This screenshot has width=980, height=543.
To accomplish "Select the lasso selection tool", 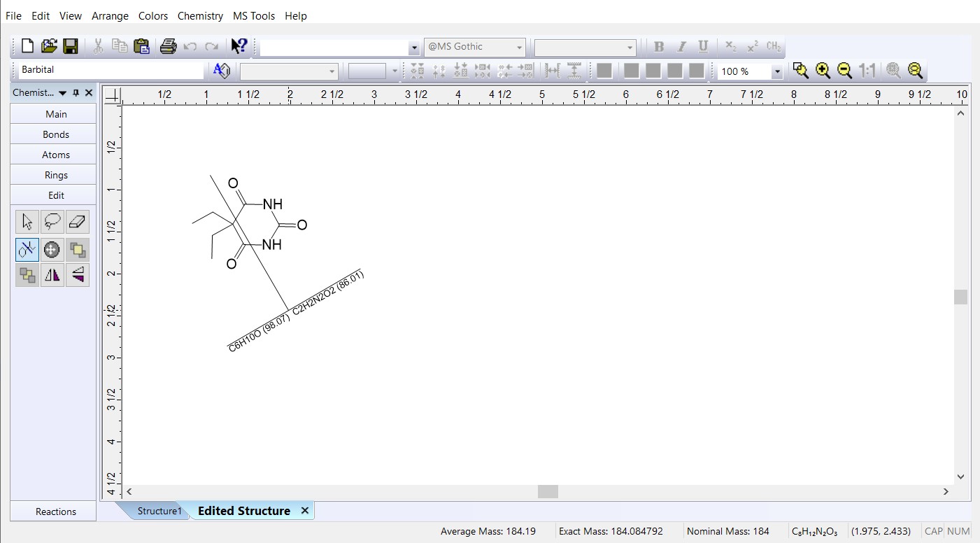I will point(52,223).
